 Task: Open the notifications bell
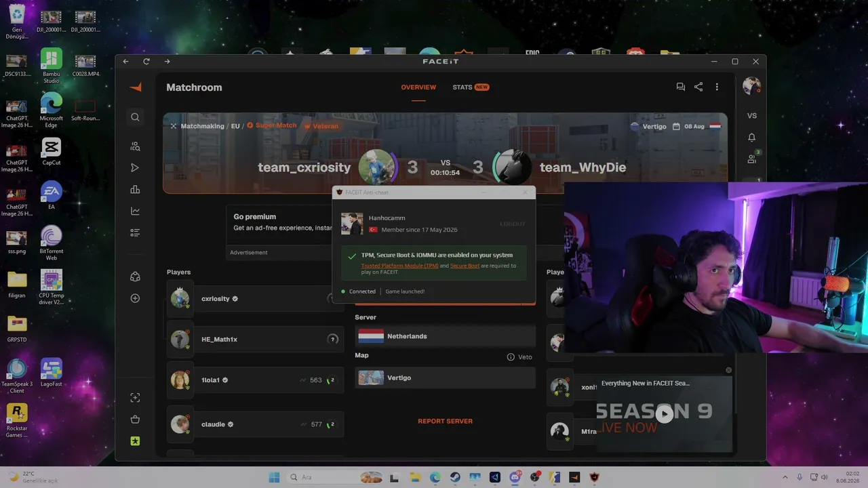point(752,138)
